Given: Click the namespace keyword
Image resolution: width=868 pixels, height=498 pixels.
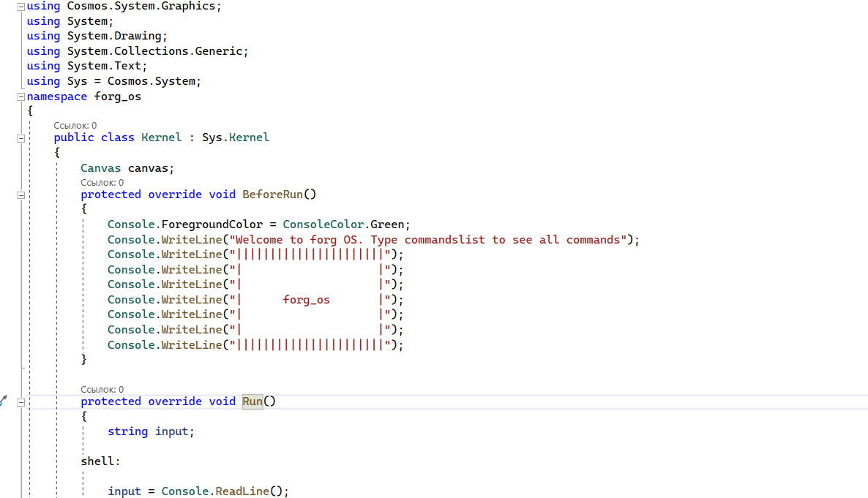Looking at the screenshot, I should pos(56,96).
